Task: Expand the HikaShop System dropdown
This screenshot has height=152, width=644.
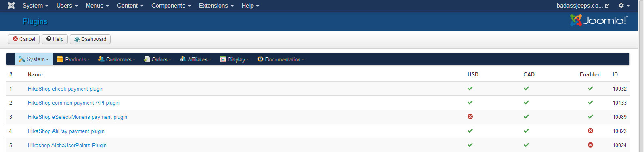Action: click(34, 59)
